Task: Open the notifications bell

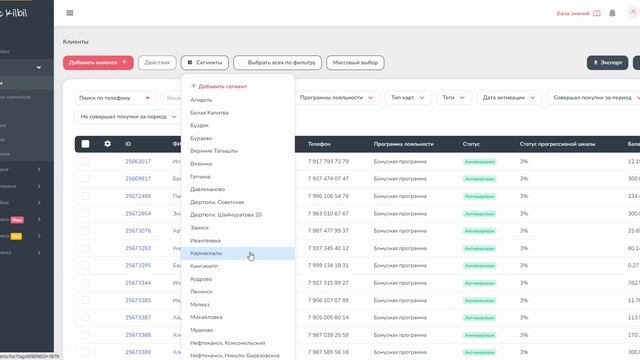Action: (612, 13)
